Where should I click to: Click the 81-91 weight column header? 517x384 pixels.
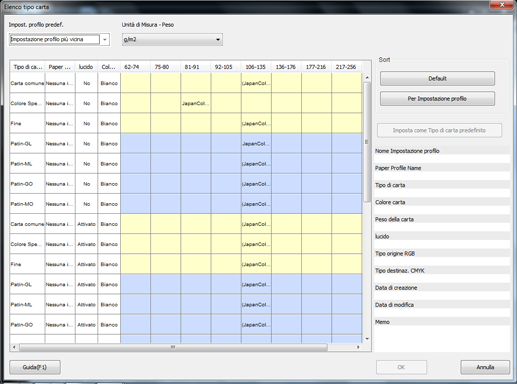tap(196, 67)
